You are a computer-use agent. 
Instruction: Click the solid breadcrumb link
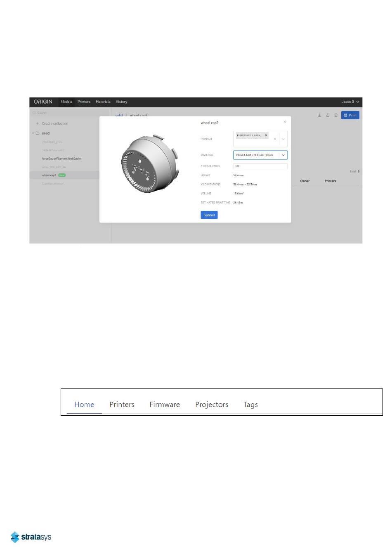(119, 116)
